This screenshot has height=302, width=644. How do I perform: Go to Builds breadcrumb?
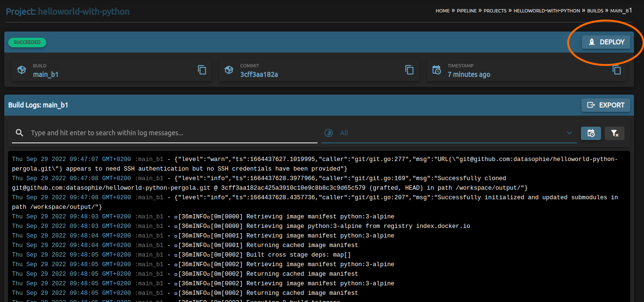(595, 11)
